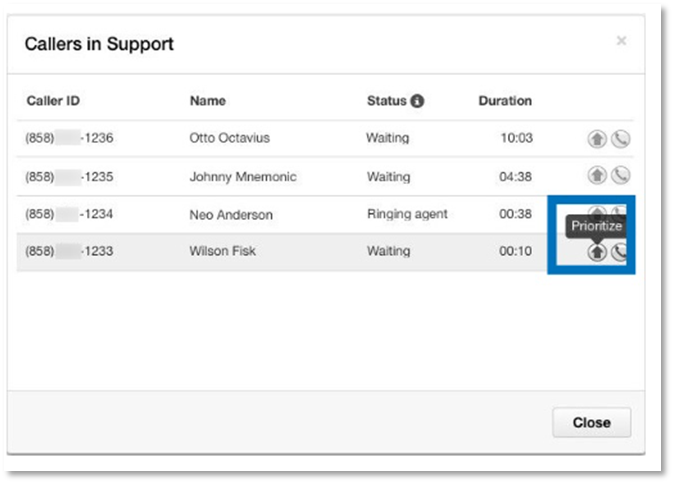Prioritize caller Johnny Mnemonic

(596, 176)
